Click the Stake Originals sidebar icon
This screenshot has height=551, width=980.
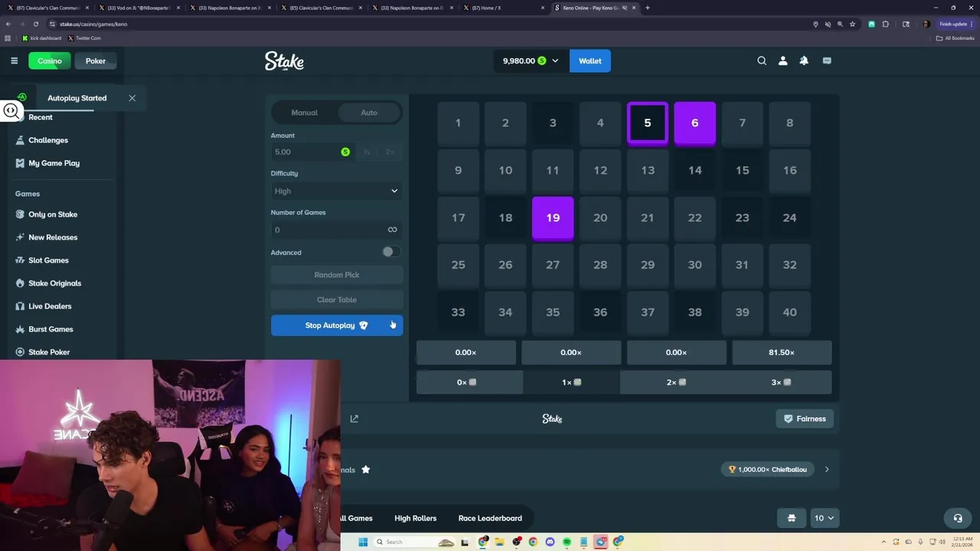(x=20, y=283)
